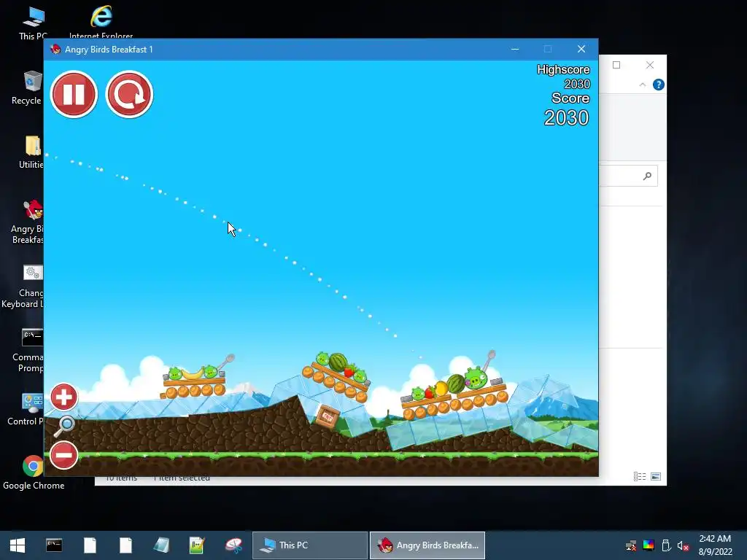The height and width of the screenshot is (560, 747).
Task: Click the Highscore 2030 text
Action: pyautogui.click(x=564, y=77)
